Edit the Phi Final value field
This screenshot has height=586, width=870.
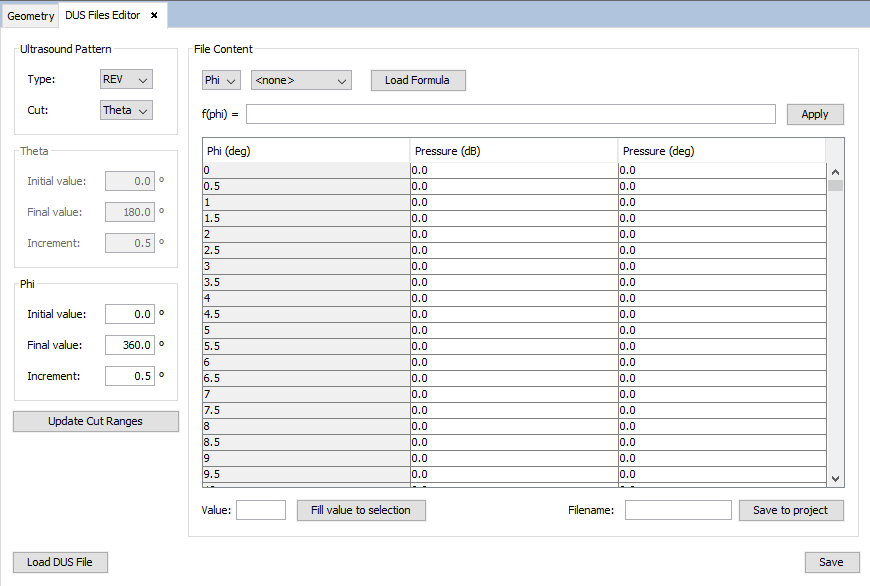(x=130, y=345)
